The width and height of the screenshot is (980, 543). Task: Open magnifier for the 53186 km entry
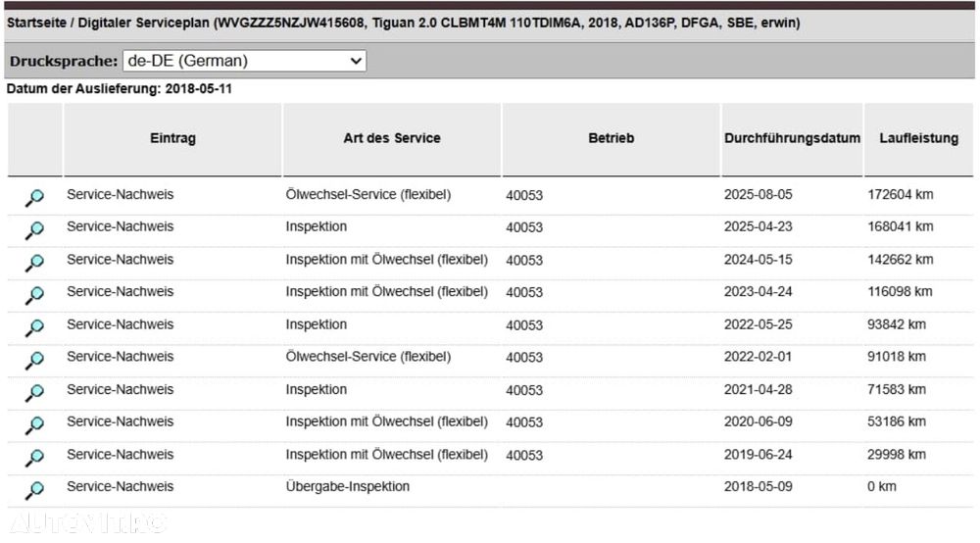[x=34, y=424]
